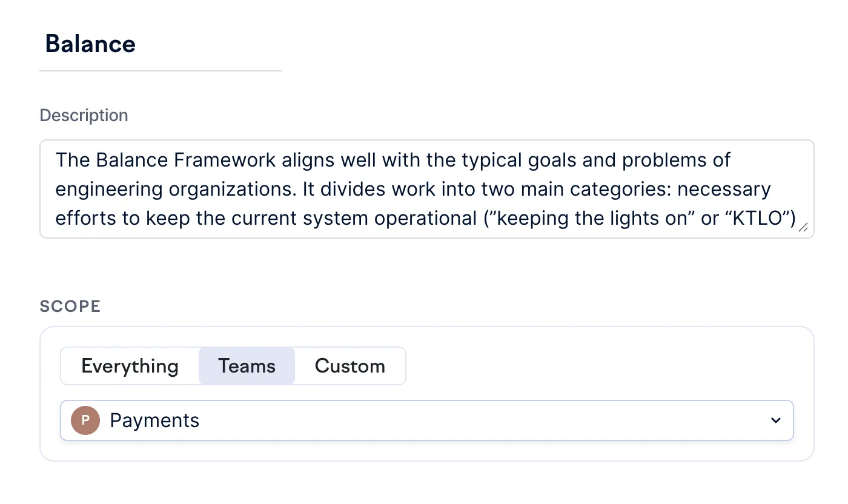
Task: Click the Balance title field
Action: [161, 44]
